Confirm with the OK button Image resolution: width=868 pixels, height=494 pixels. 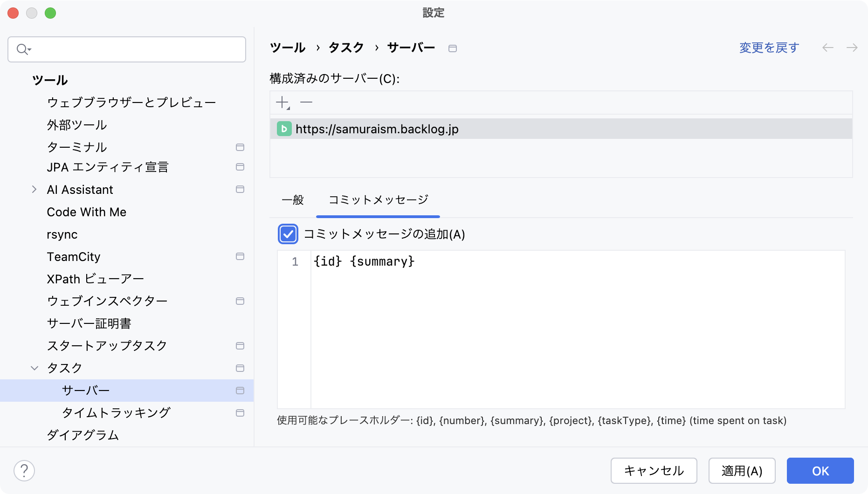pos(820,471)
